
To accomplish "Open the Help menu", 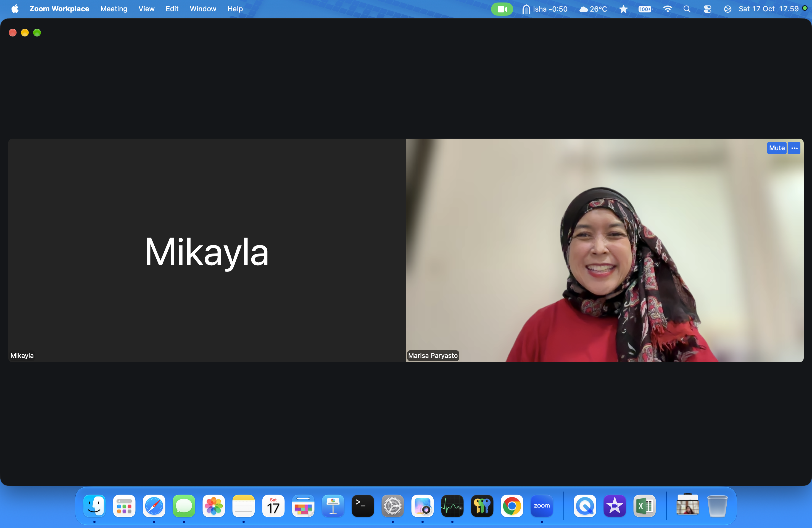I will (x=235, y=9).
